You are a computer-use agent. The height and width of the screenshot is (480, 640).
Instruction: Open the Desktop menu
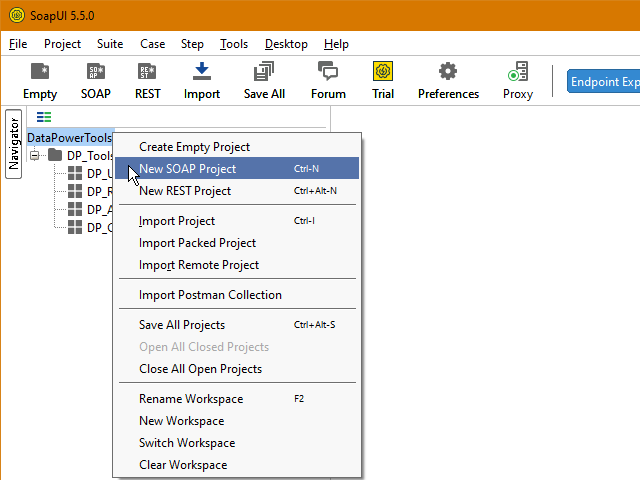pos(286,44)
